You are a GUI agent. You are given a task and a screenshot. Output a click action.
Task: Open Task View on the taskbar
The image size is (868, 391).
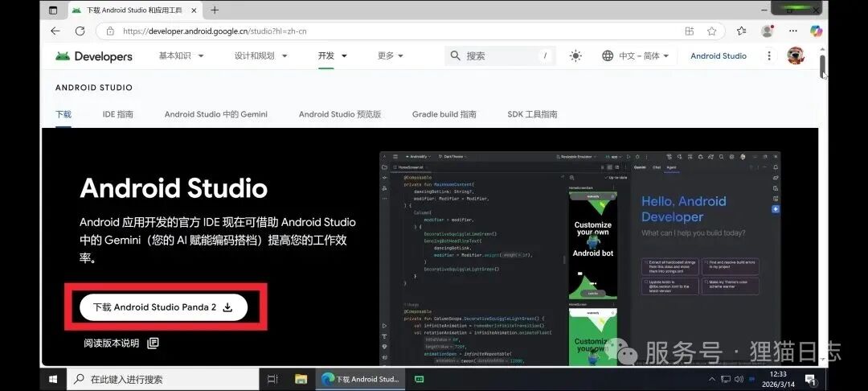pos(272,380)
